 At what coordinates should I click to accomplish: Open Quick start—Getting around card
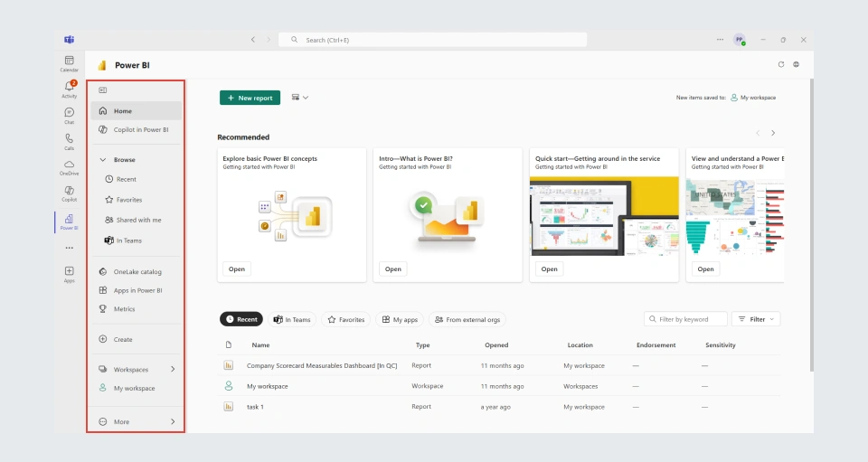coord(549,269)
